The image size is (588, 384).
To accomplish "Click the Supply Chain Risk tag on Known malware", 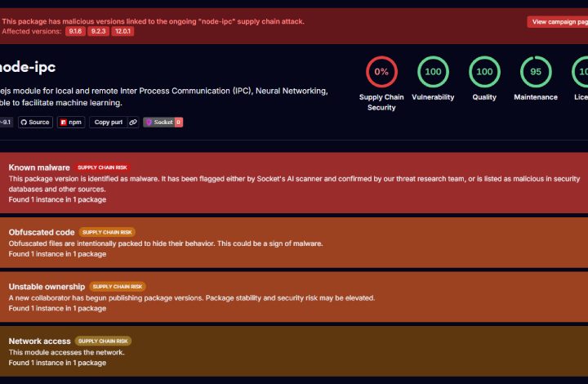I will [x=102, y=167].
